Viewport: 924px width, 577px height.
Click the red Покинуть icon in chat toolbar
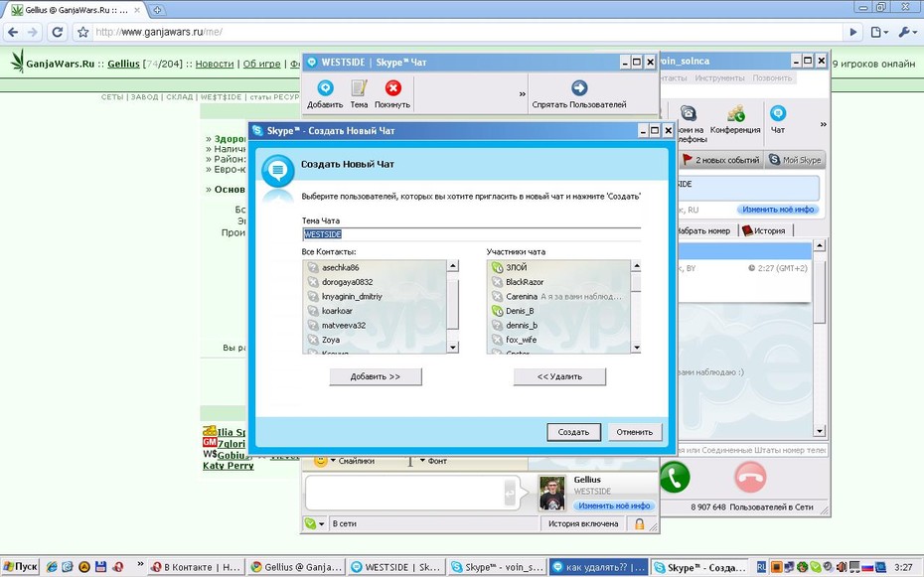(x=392, y=88)
